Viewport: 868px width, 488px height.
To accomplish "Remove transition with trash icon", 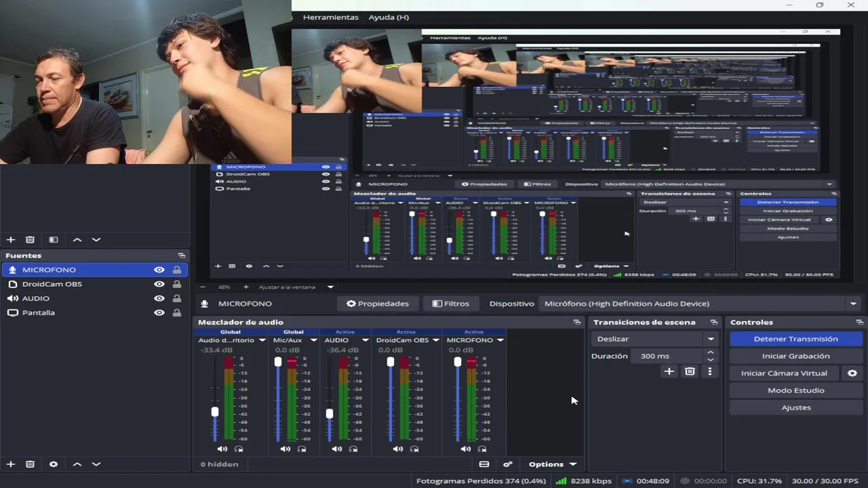I will tap(690, 371).
